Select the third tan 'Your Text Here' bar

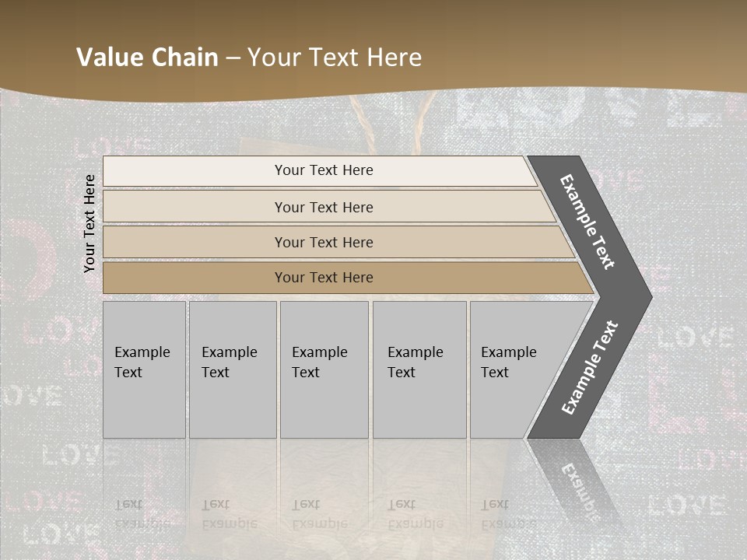(324, 242)
